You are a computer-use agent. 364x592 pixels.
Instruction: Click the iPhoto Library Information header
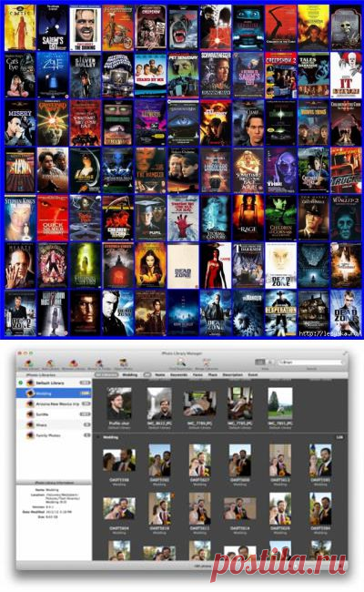tap(54, 483)
